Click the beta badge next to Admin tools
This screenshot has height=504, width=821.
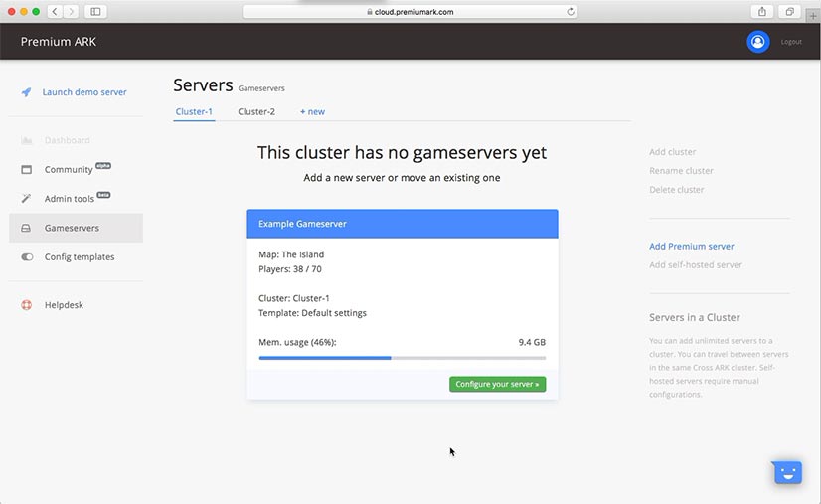[103, 195]
